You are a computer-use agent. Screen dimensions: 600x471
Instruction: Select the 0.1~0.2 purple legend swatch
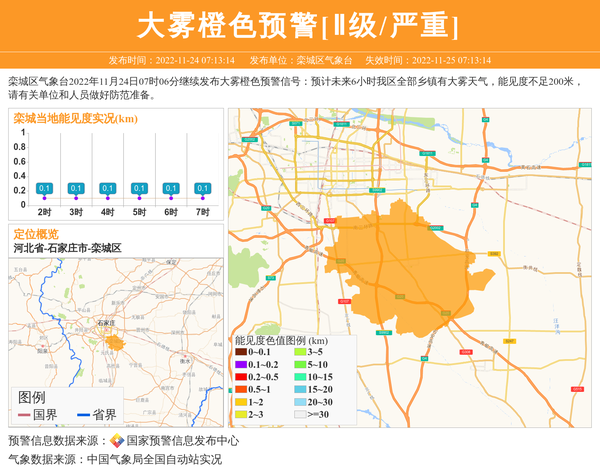[x=241, y=365]
